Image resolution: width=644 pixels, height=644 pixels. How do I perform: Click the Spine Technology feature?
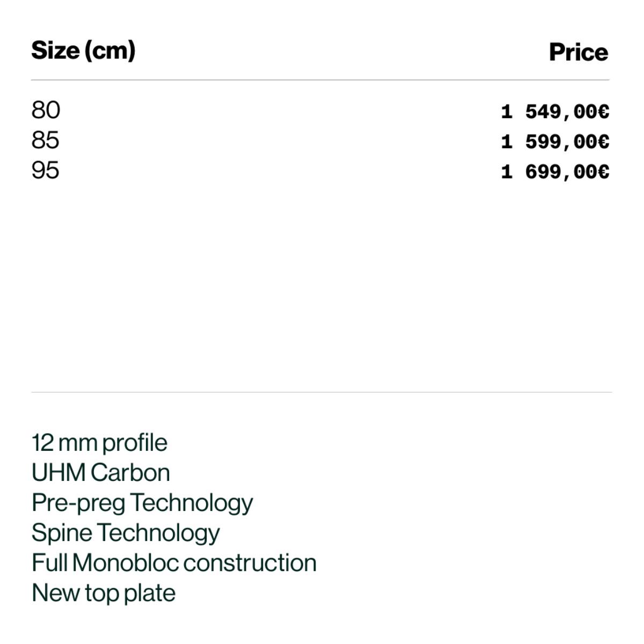click(x=126, y=533)
